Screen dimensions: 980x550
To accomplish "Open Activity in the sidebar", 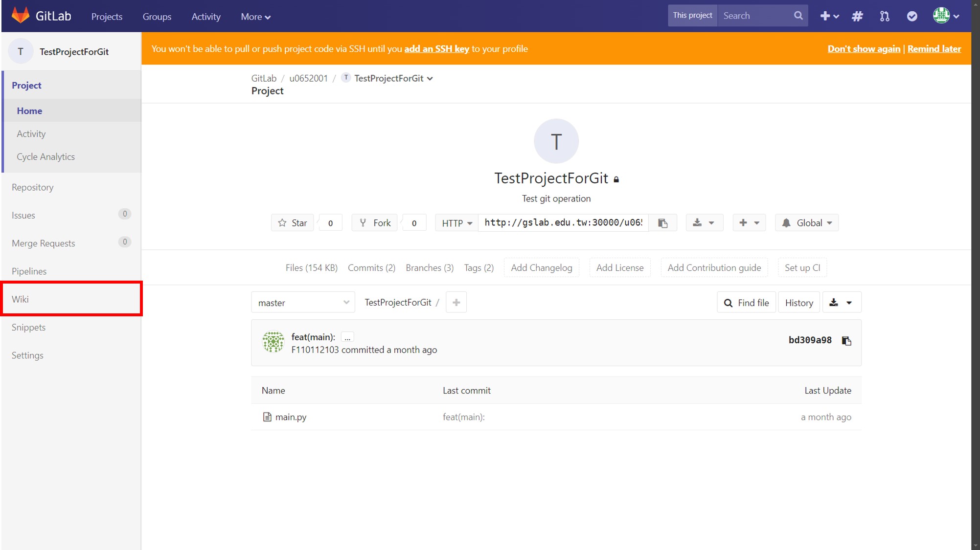I will point(72,133).
